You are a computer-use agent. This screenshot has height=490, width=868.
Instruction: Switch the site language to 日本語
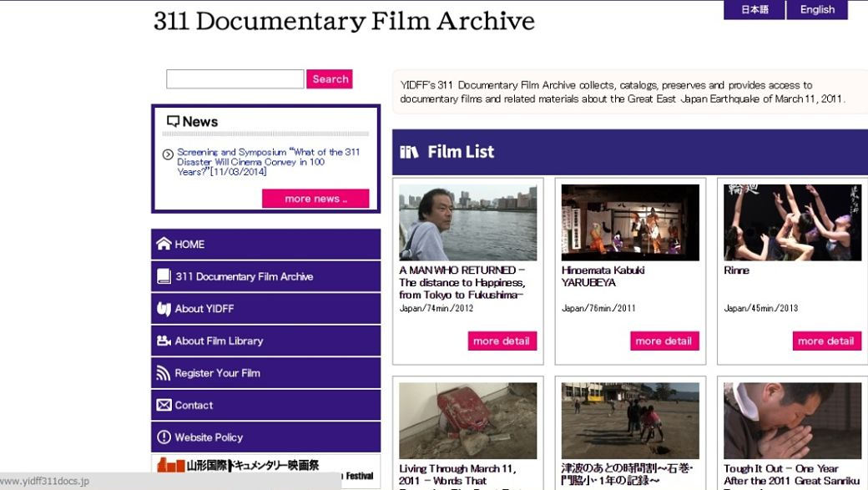tap(754, 9)
